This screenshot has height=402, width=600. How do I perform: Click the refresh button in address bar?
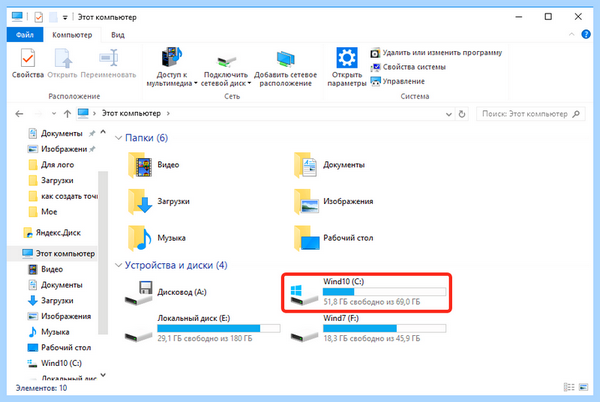tap(462, 114)
